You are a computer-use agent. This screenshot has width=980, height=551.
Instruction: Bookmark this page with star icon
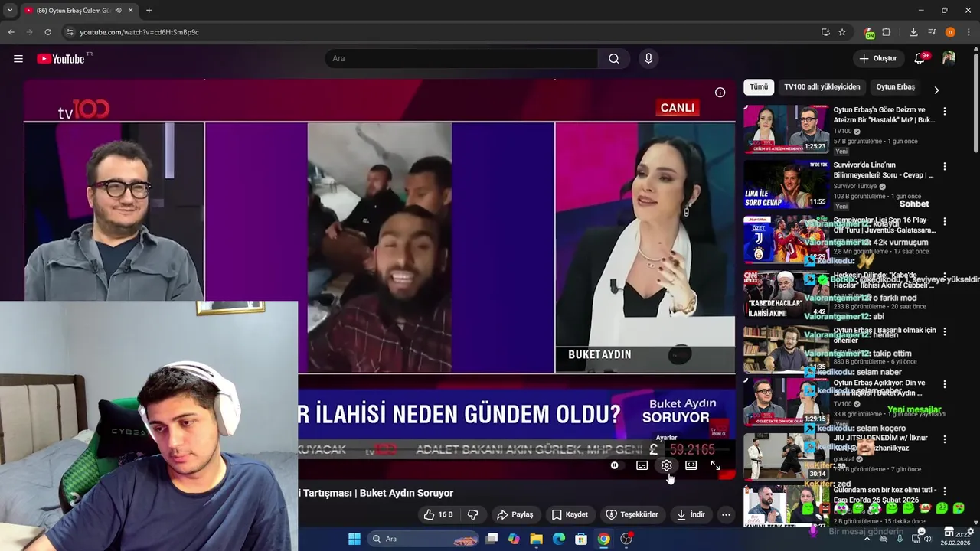coord(842,32)
